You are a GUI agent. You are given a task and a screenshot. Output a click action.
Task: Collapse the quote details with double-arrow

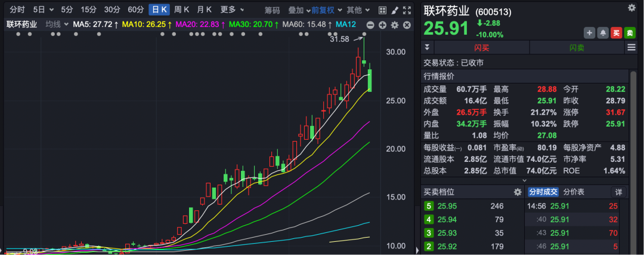pyautogui.click(x=427, y=48)
